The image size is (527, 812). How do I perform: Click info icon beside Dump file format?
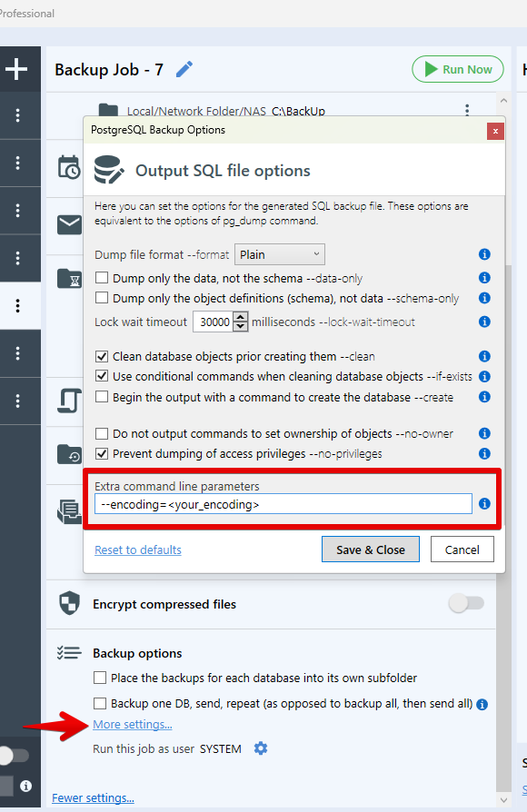[x=484, y=254]
